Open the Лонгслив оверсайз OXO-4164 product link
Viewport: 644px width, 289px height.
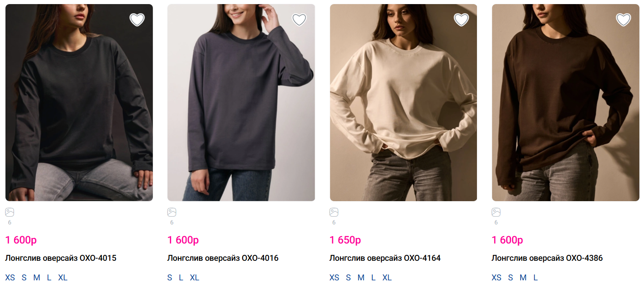click(x=385, y=258)
